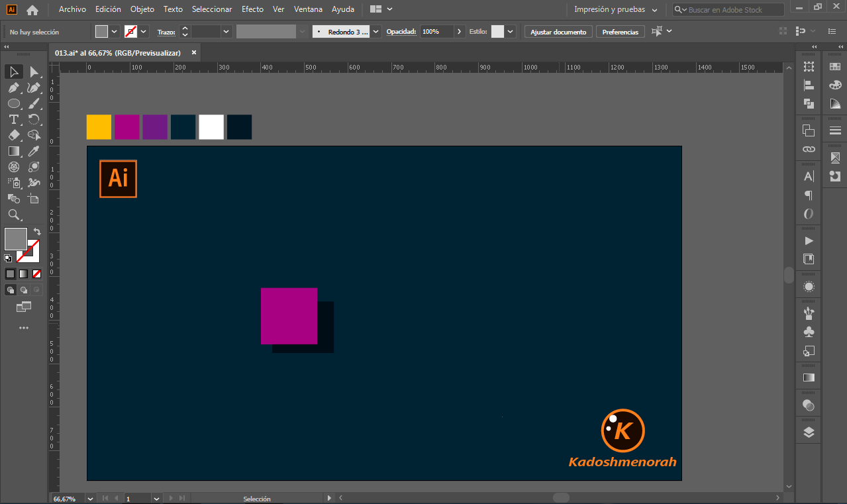Open the Impresión y pruebas workspace dropdown
This screenshot has height=504, width=847.
point(615,10)
